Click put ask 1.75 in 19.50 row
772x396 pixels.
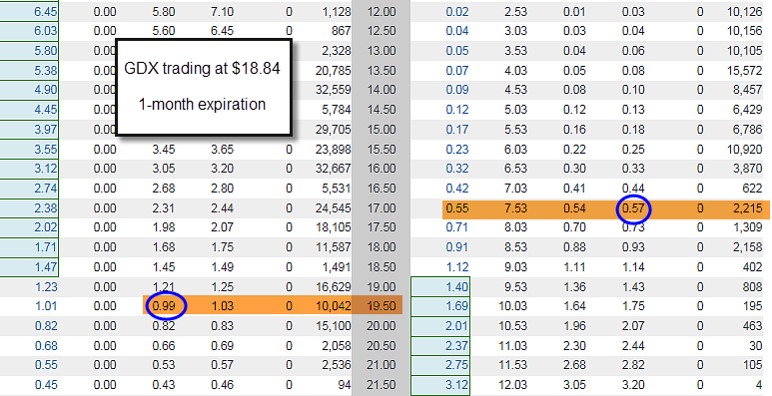click(633, 306)
